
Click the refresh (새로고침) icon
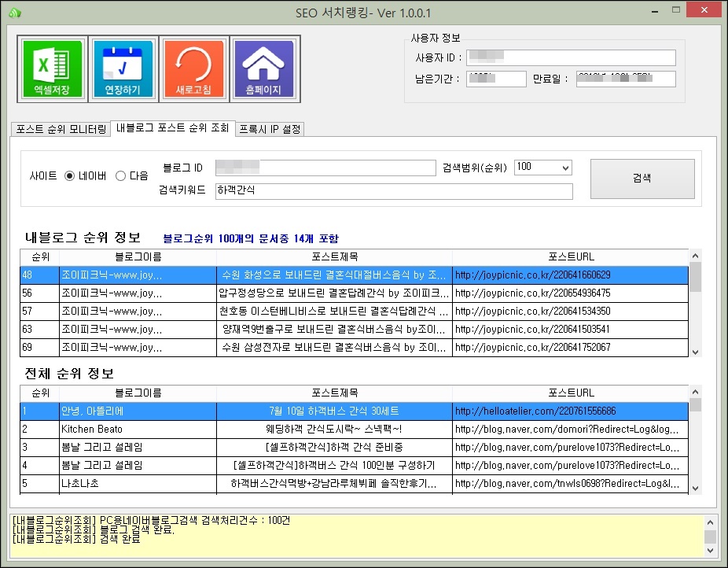pos(193,68)
